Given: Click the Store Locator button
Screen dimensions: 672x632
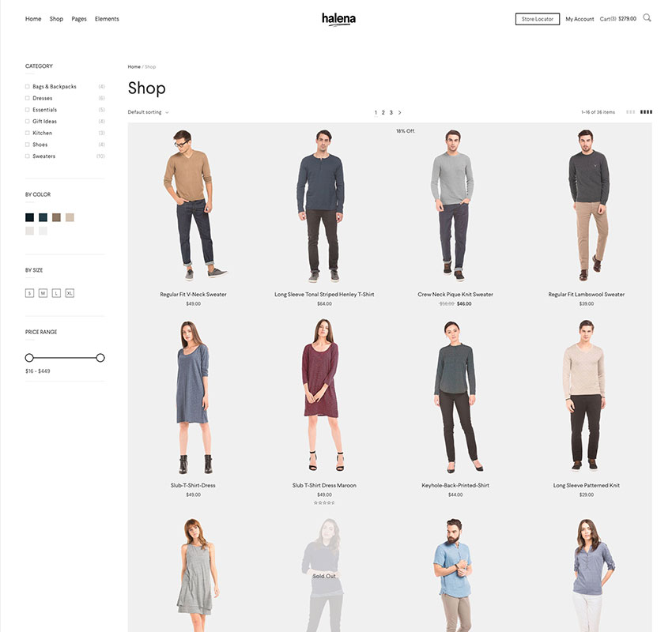Looking at the screenshot, I should coord(537,19).
